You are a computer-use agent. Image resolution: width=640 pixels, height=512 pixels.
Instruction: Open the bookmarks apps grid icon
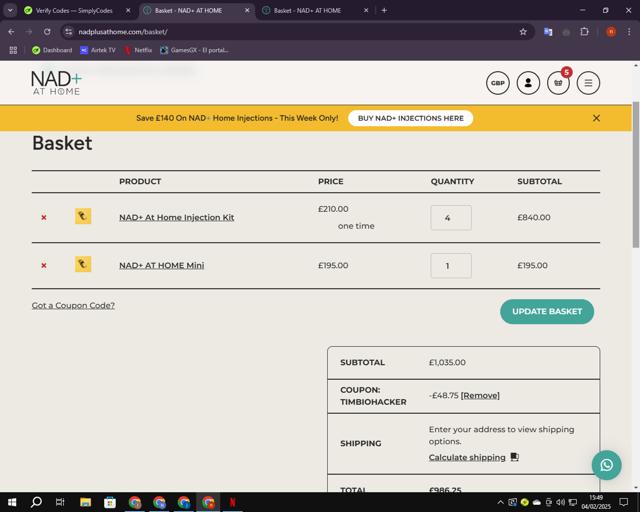click(13, 50)
